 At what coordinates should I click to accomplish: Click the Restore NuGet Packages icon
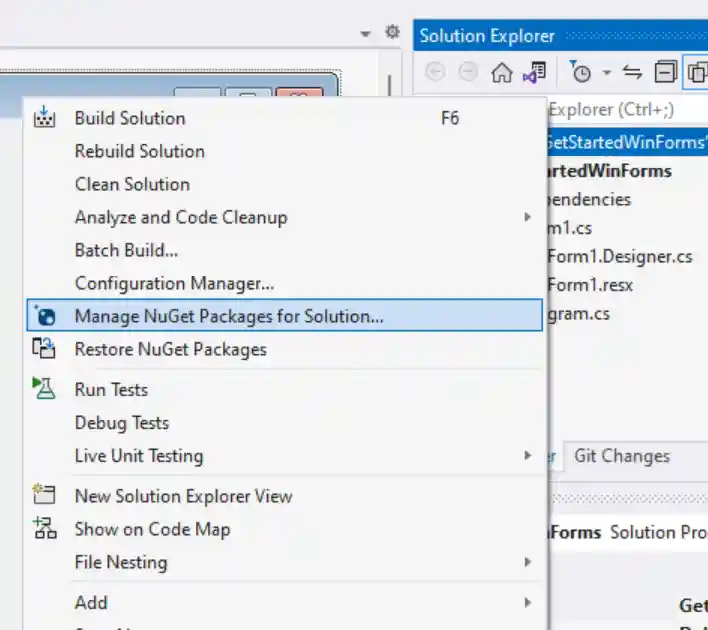pos(44,349)
